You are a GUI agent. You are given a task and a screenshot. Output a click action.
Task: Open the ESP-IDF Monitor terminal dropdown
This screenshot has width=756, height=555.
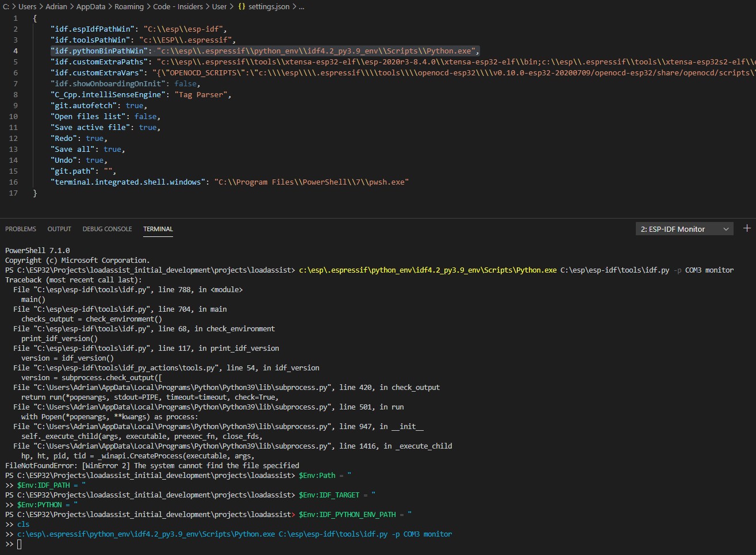pyautogui.click(x=684, y=229)
